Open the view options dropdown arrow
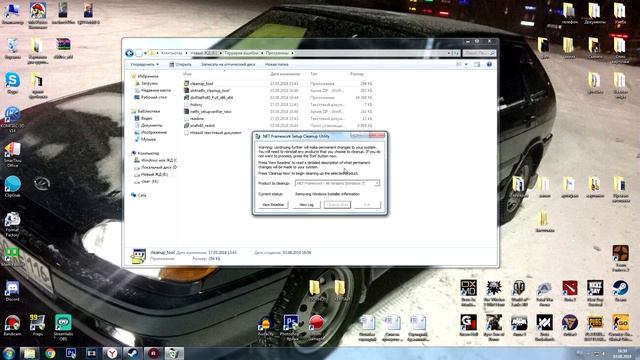Viewport: 640px width, 360px height. pyautogui.click(x=466, y=64)
